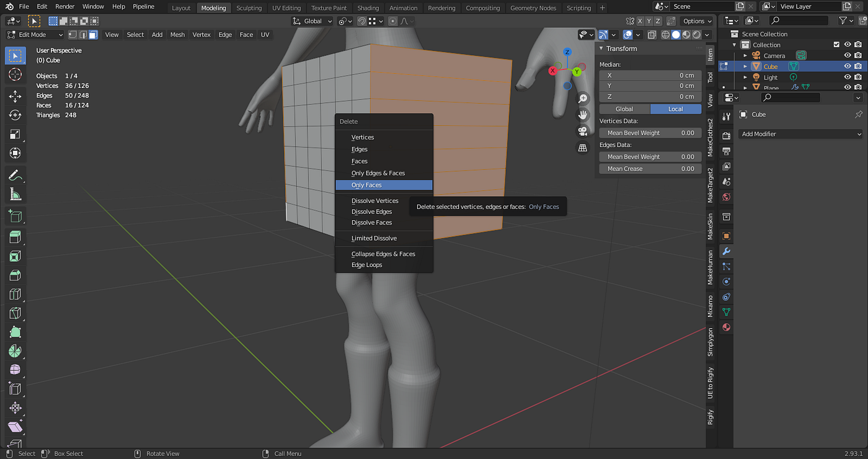Screen dimensions: 868x459
Task: Open the Add Modifier dropdown
Action: [801, 134]
